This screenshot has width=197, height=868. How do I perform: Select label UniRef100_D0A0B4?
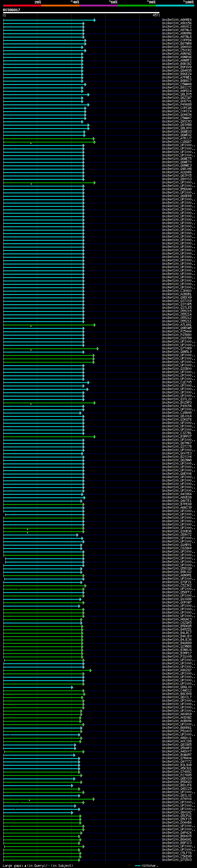point(176,822)
